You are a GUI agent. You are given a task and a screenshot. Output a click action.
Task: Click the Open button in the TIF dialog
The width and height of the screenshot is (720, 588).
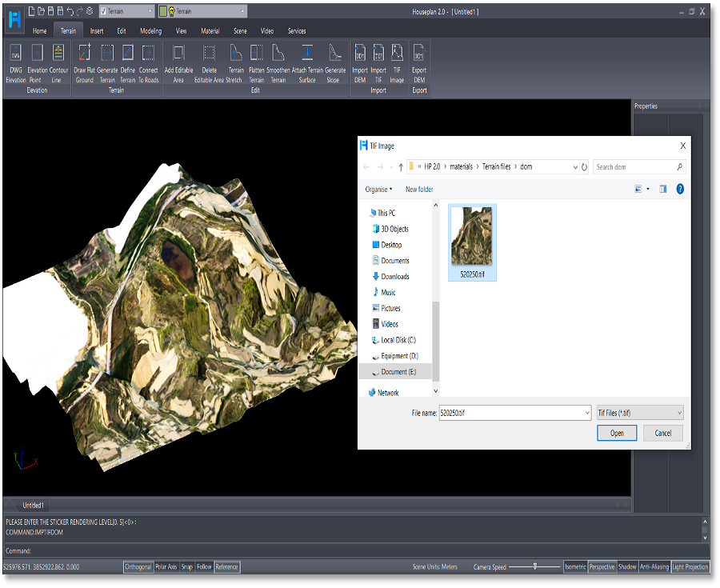point(617,432)
